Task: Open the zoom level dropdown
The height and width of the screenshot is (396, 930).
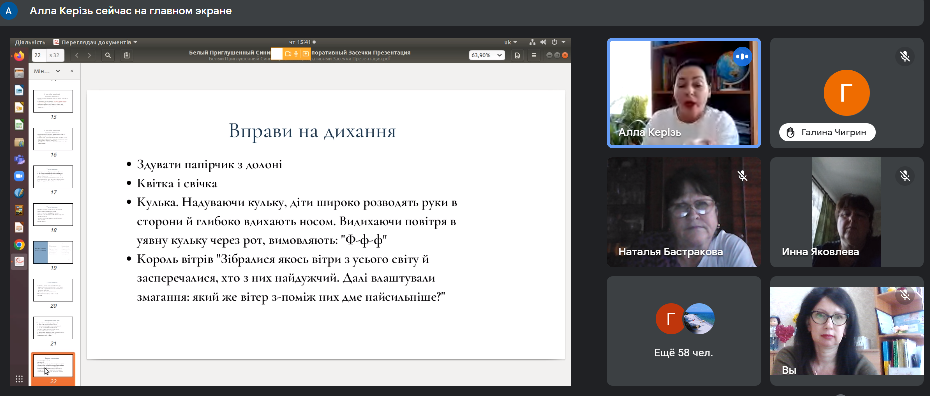Action: 487,55
